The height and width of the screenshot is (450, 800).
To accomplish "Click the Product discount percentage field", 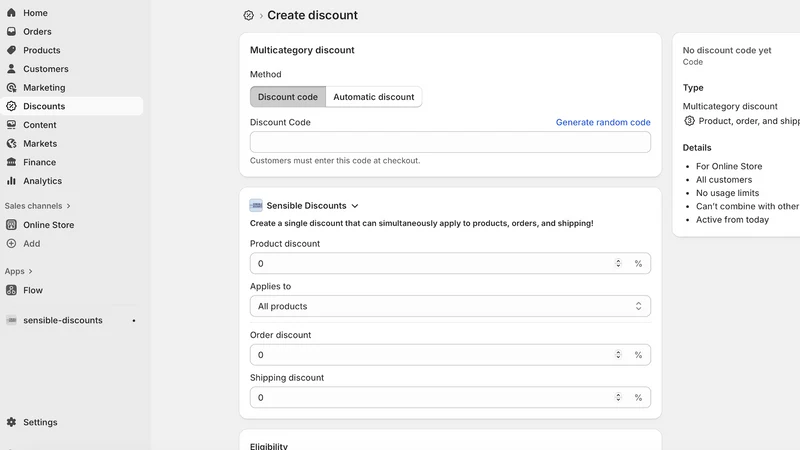I will 450,263.
